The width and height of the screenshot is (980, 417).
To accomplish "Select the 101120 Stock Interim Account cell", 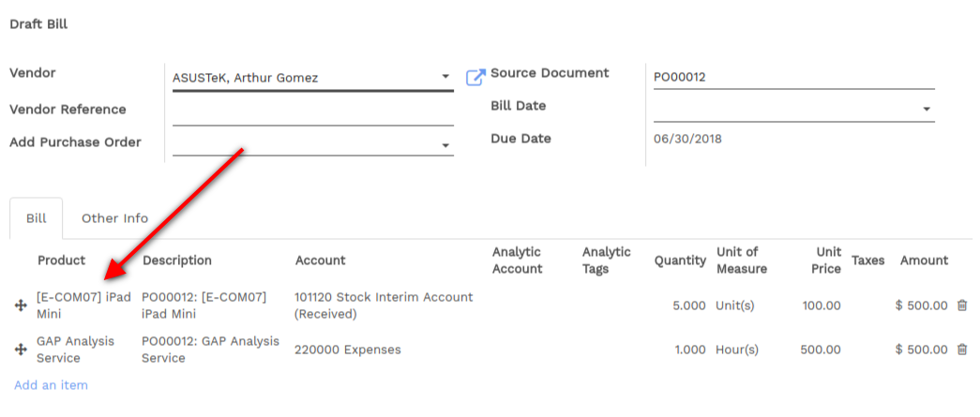I will pyautogui.click(x=384, y=305).
